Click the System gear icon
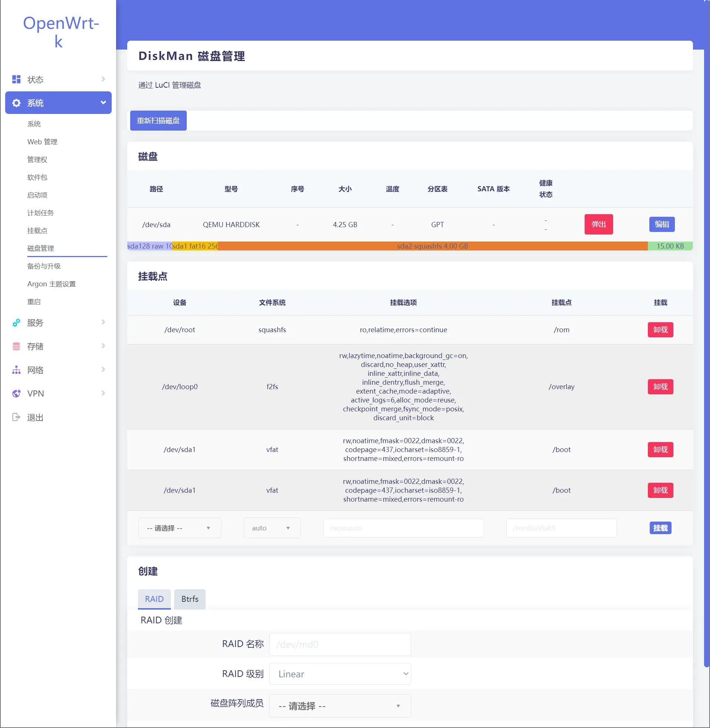This screenshot has width=710, height=728. click(16, 103)
